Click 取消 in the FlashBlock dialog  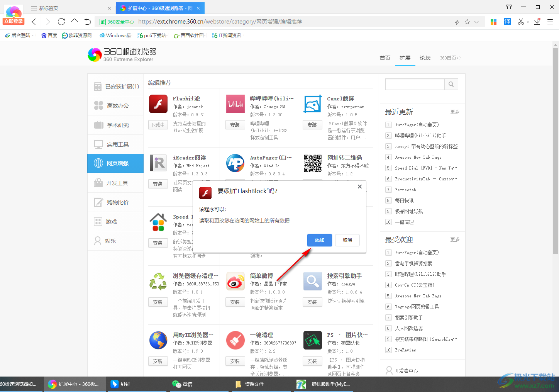click(x=347, y=240)
